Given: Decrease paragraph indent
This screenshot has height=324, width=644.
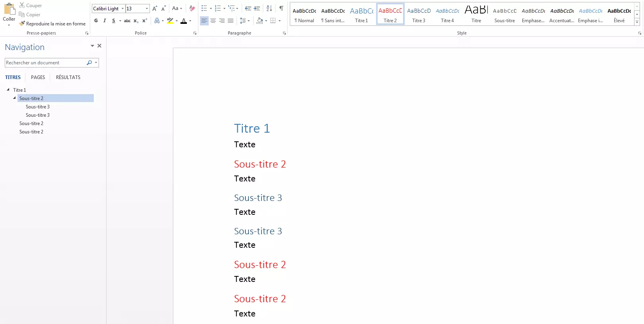Looking at the screenshot, I should click(248, 8).
